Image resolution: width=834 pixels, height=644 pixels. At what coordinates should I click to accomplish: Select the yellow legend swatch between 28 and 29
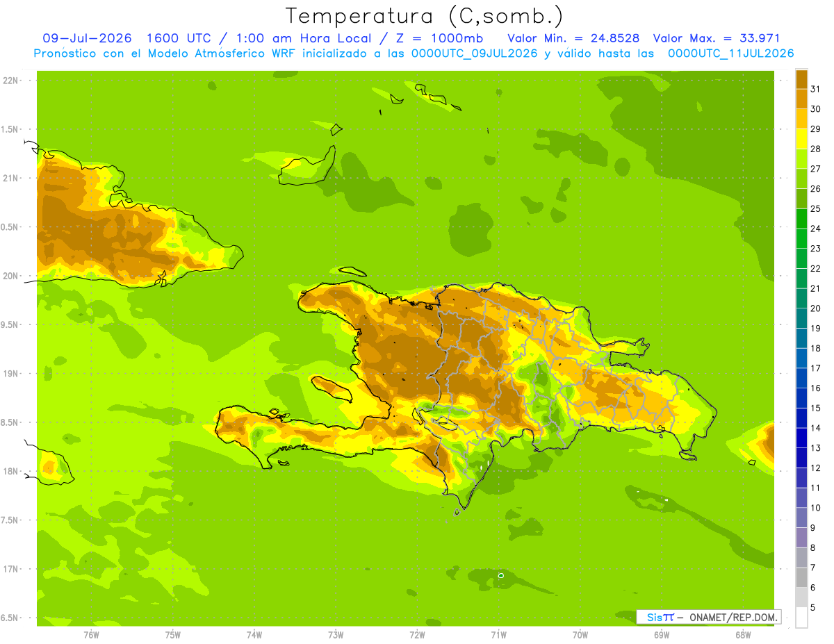pyautogui.click(x=801, y=139)
